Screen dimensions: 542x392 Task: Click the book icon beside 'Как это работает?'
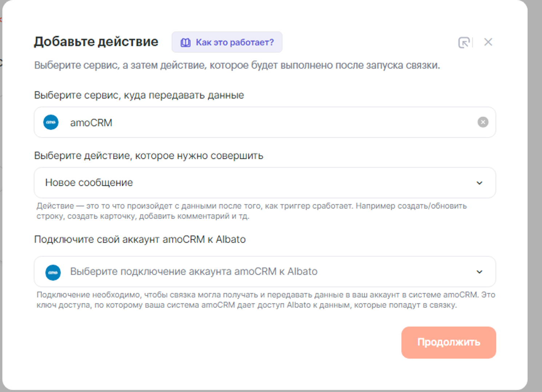(186, 43)
